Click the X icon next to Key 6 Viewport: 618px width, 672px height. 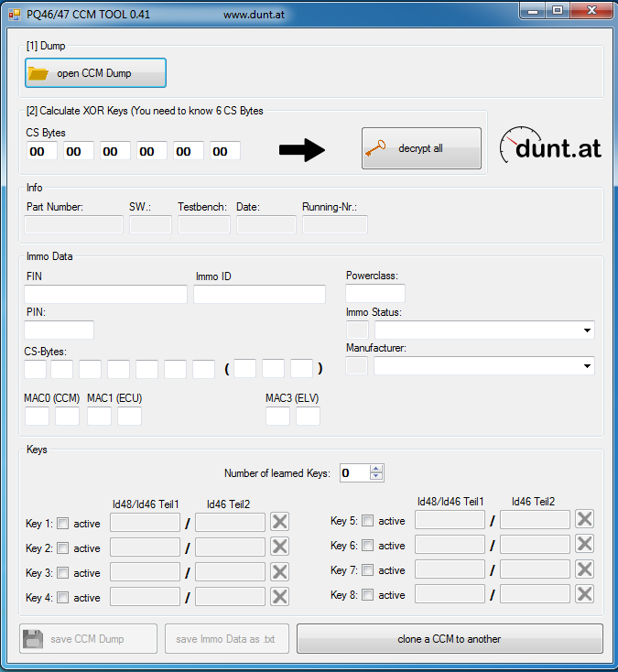pos(584,544)
